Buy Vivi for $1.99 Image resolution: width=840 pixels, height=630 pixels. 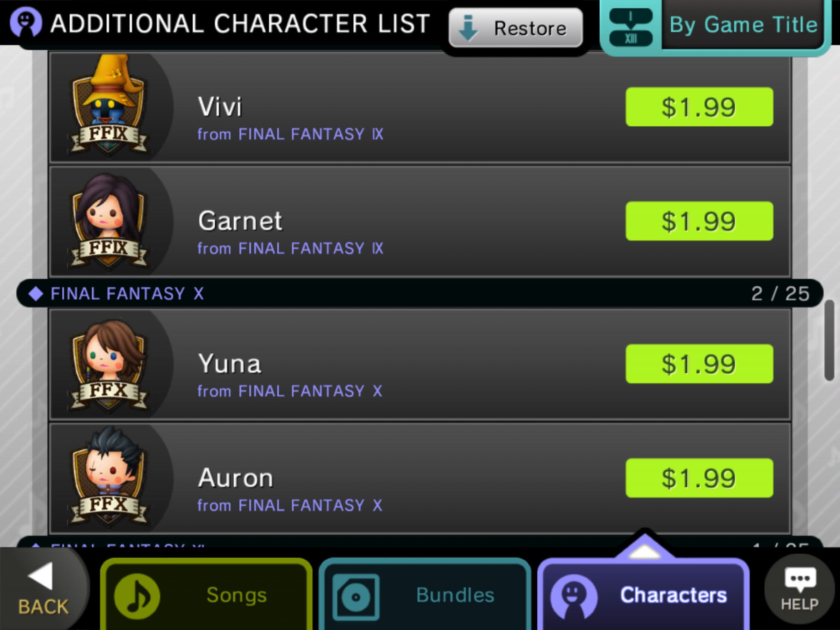[x=699, y=107]
